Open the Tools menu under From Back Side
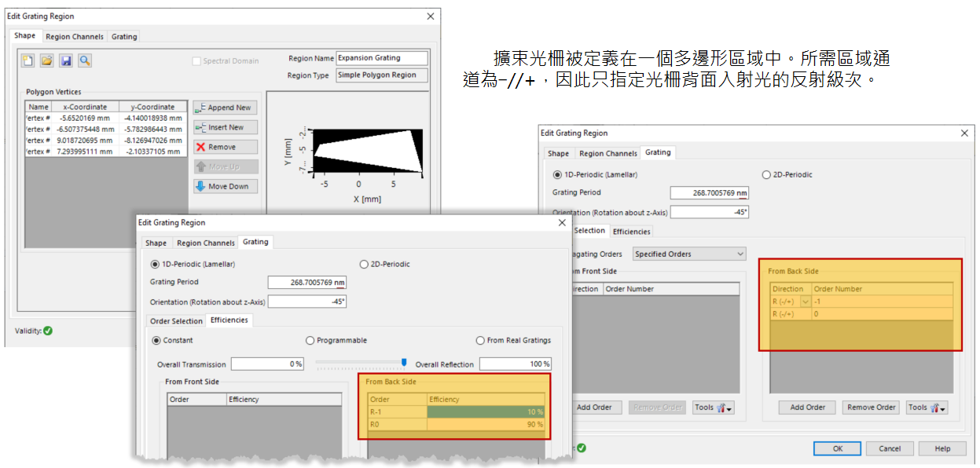980x468 pixels. 926,408
